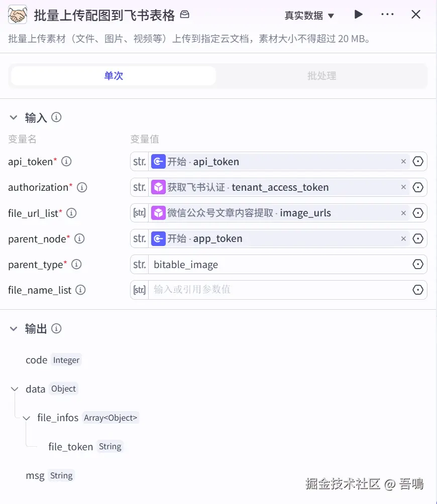
Task: Click the parent_node variable name label
Action: [x=37, y=239]
